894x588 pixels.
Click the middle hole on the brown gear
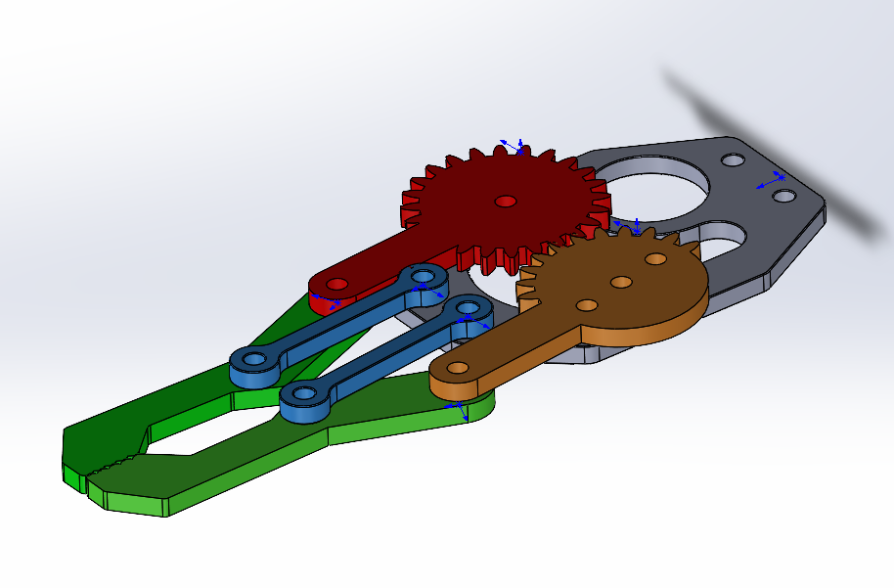point(621,283)
